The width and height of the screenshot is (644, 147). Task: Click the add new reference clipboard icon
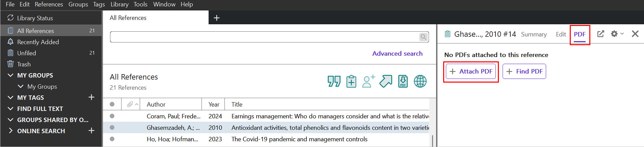(x=351, y=81)
